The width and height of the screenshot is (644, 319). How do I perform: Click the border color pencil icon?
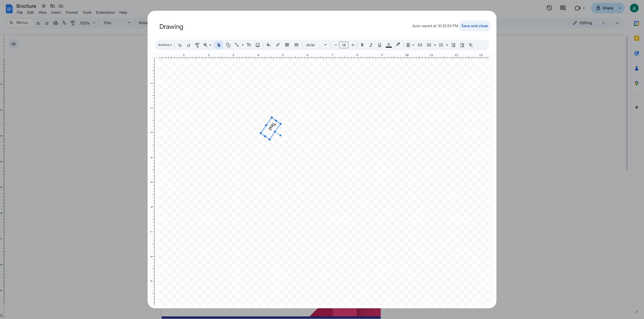(278, 45)
